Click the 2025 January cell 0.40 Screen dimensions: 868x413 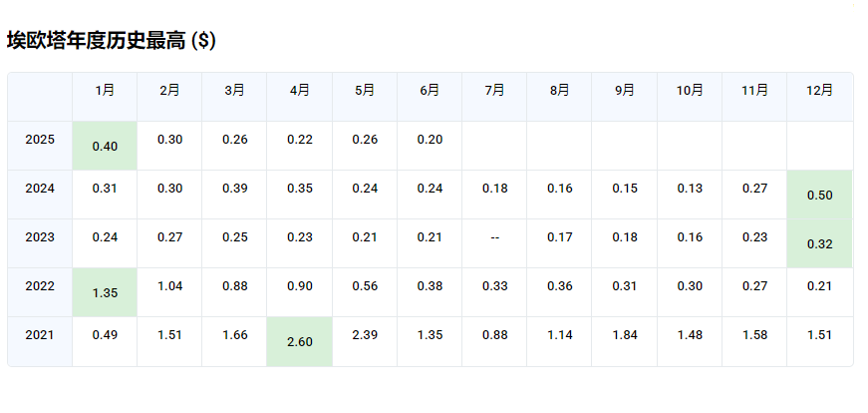click(x=105, y=147)
